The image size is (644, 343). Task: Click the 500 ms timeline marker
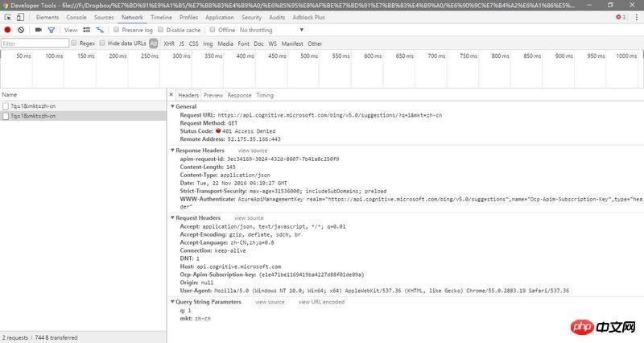click(x=309, y=56)
